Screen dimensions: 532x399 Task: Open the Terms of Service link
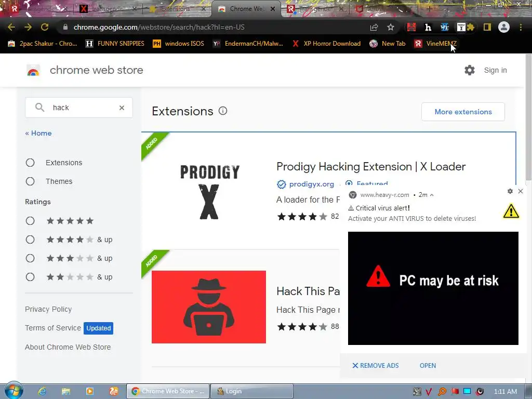pos(53,328)
